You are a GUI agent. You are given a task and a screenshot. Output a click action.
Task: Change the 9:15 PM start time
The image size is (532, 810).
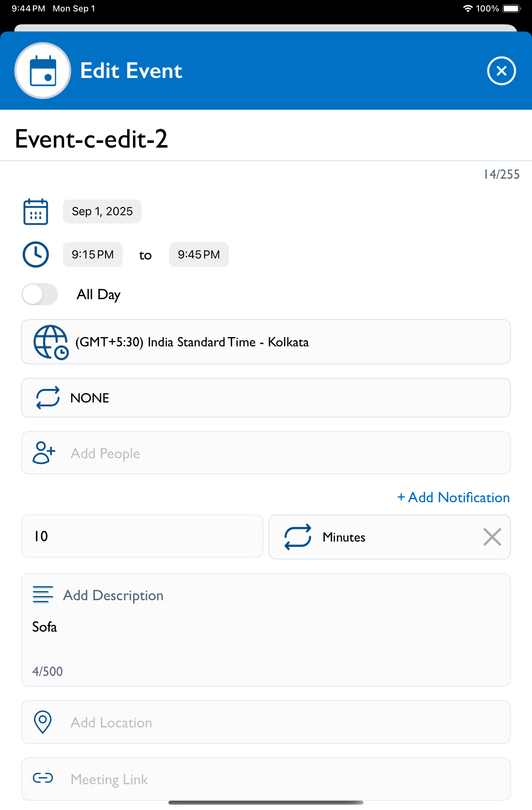click(x=93, y=255)
